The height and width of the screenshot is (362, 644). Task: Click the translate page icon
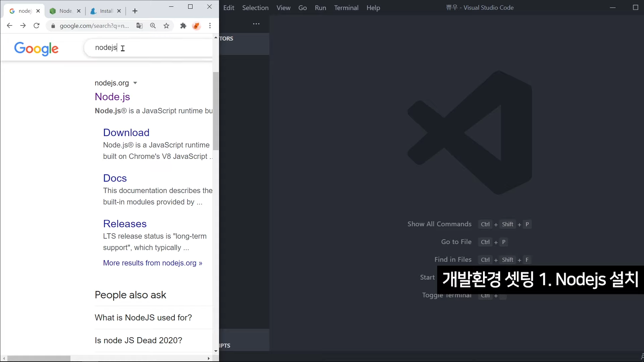tap(140, 26)
